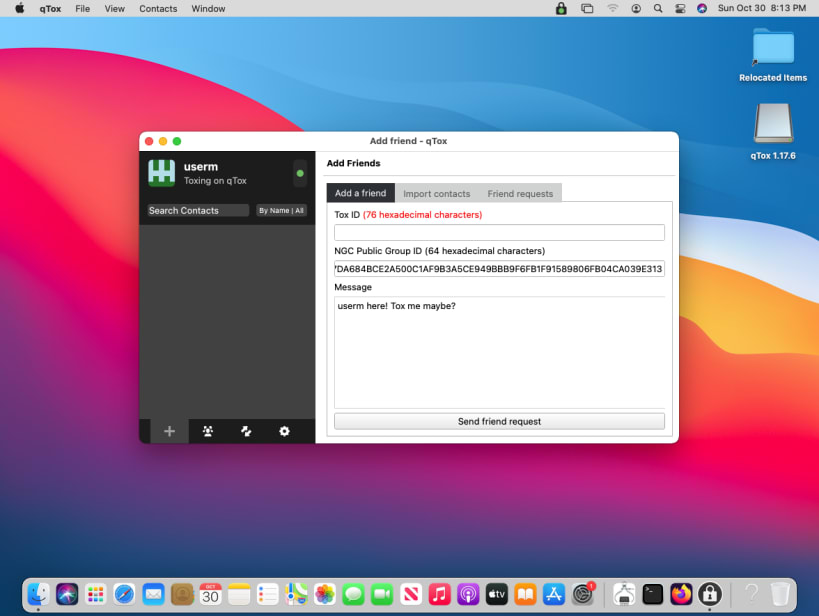Click the Wi-Fi icon in menu bar
This screenshot has height=616, width=819.
(613, 8)
